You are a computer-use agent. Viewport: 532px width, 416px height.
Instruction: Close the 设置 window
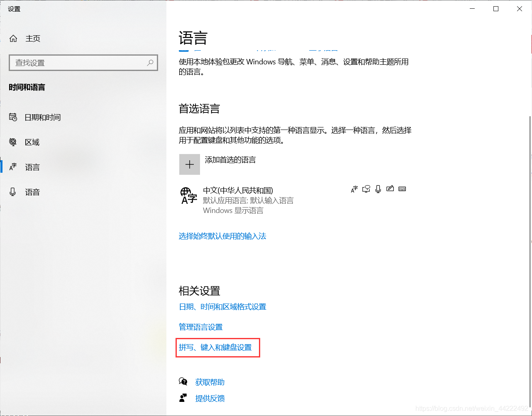click(x=520, y=9)
